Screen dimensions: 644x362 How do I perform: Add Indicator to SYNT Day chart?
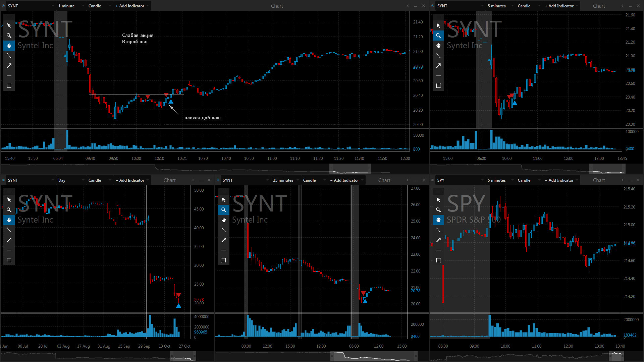(x=131, y=180)
